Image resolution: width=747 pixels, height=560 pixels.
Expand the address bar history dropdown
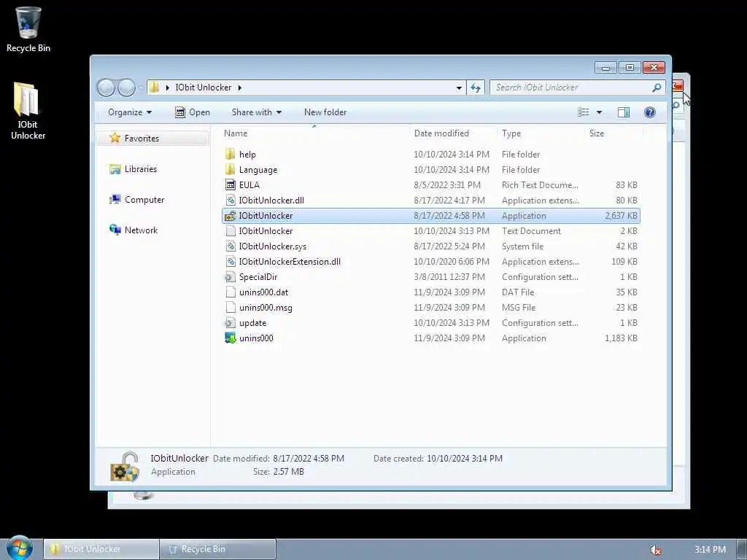459,87
